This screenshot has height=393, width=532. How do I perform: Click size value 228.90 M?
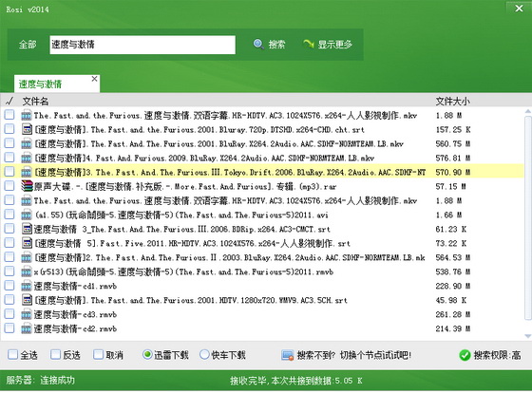pos(453,286)
